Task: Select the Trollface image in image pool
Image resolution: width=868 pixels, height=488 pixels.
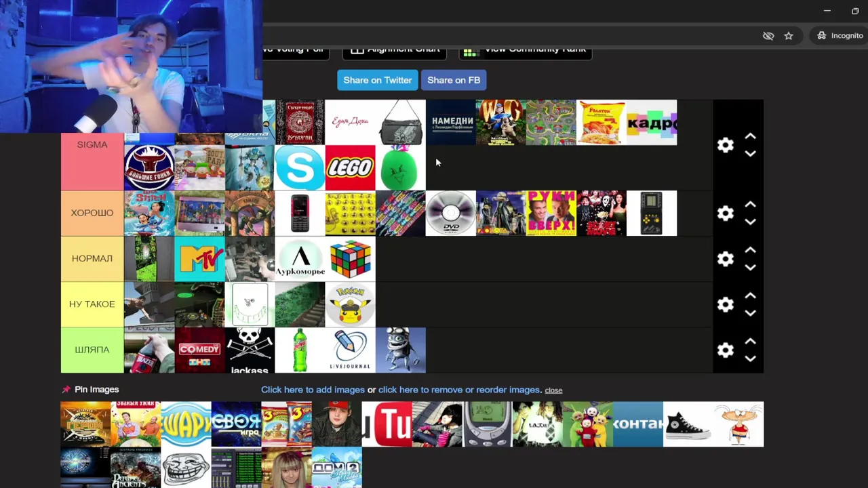Action: 186,468
